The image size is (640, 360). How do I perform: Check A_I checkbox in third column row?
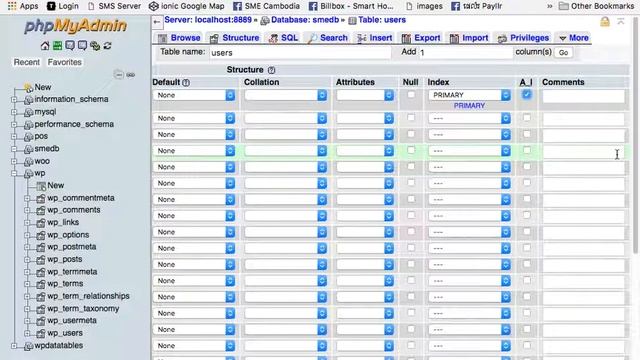(x=527, y=134)
